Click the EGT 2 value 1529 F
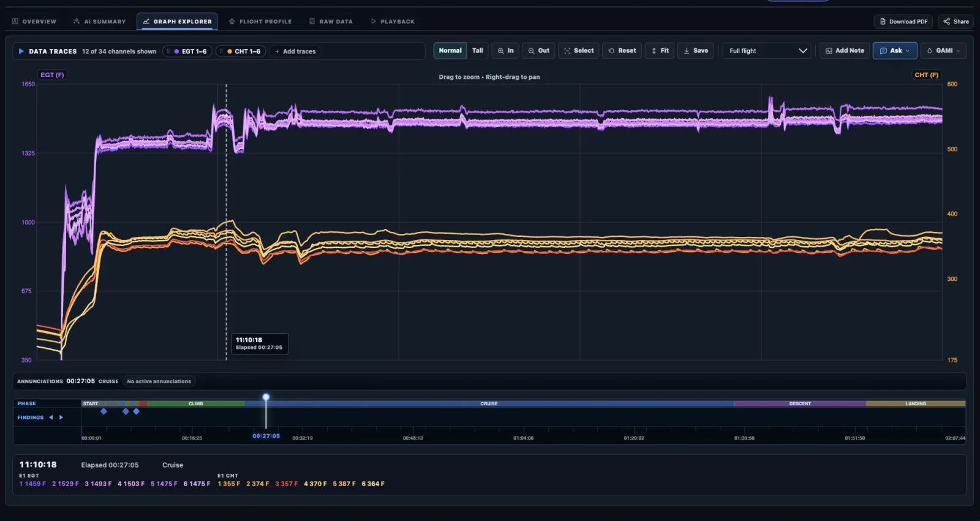Viewport: 980px width, 521px height. click(x=66, y=484)
